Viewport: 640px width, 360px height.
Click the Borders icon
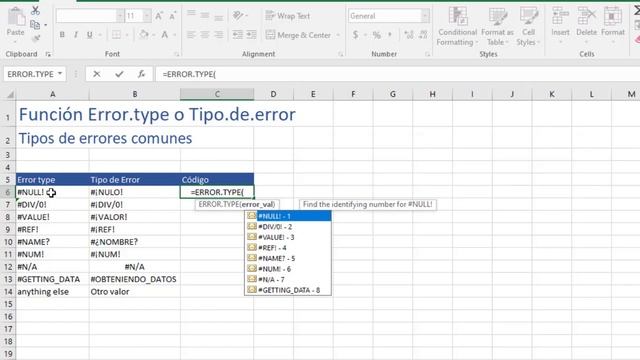[116, 35]
